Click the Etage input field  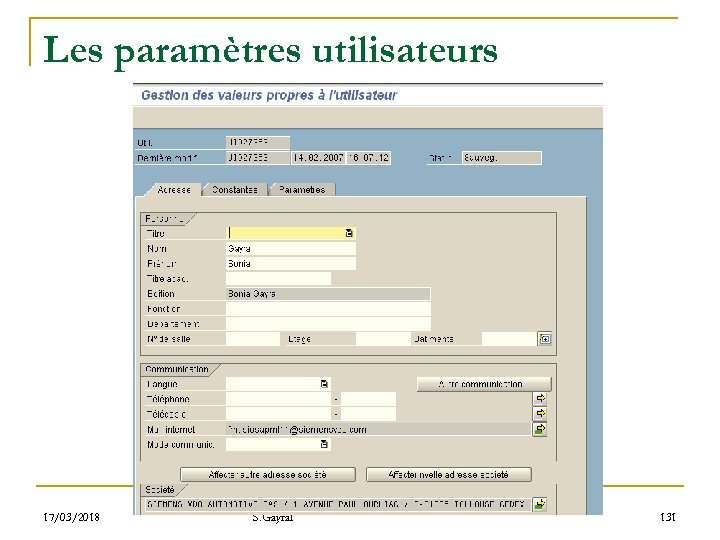[383, 339]
